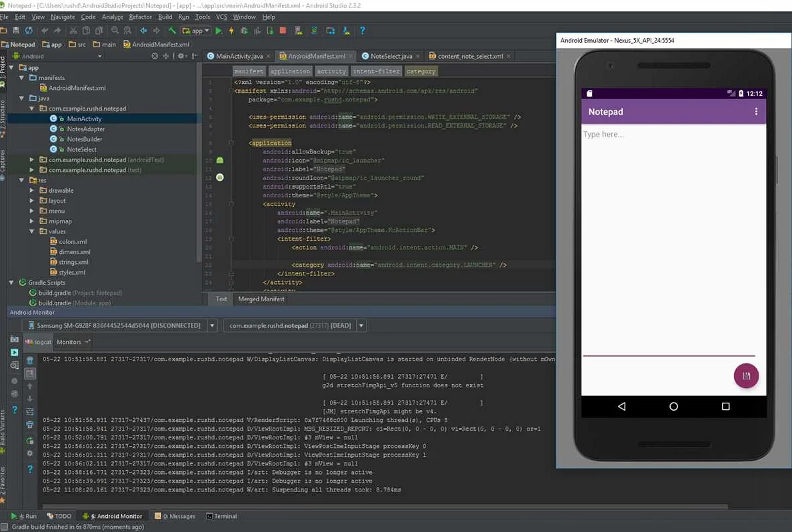Open the TODO tool window
This screenshot has height=532, width=792.
pos(59,517)
